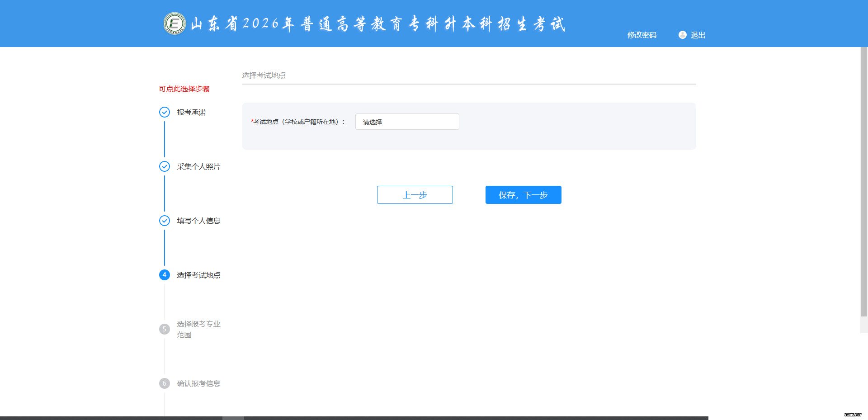The width and height of the screenshot is (868, 420).
Task: Open the 选择报考专业范围 step label
Action: coord(198,329)
